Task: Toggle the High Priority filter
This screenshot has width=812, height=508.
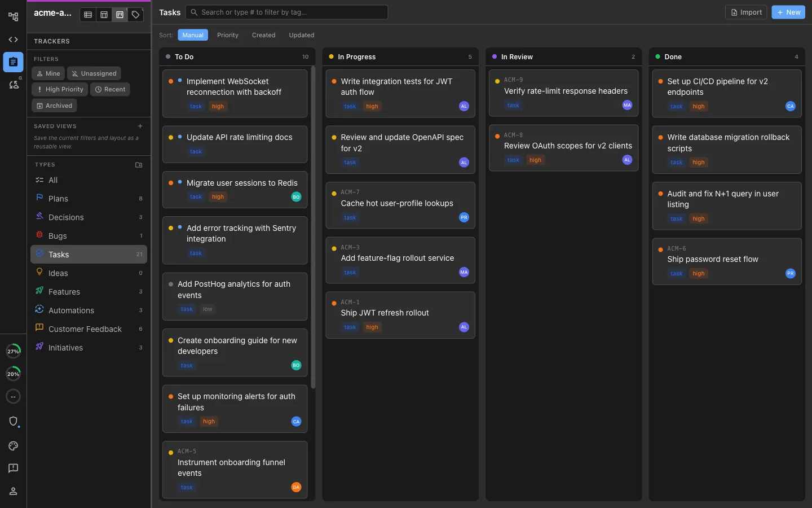Action: click(x=60, y=89)
